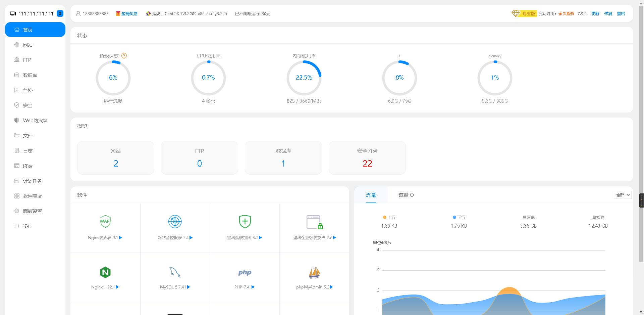Select the 流量 tab
The height and width of the screenshot is (315, 644).
pyautogui.click(x=371, y=195)
